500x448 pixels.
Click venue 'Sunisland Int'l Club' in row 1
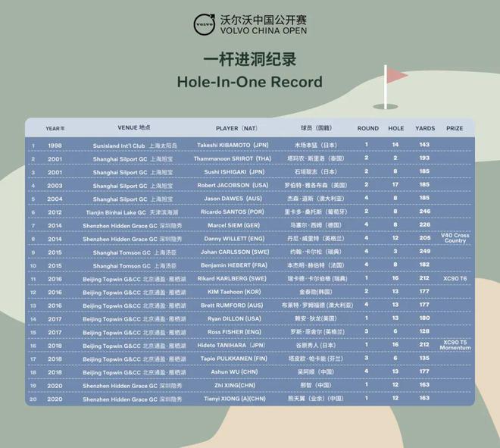[119, 146]
